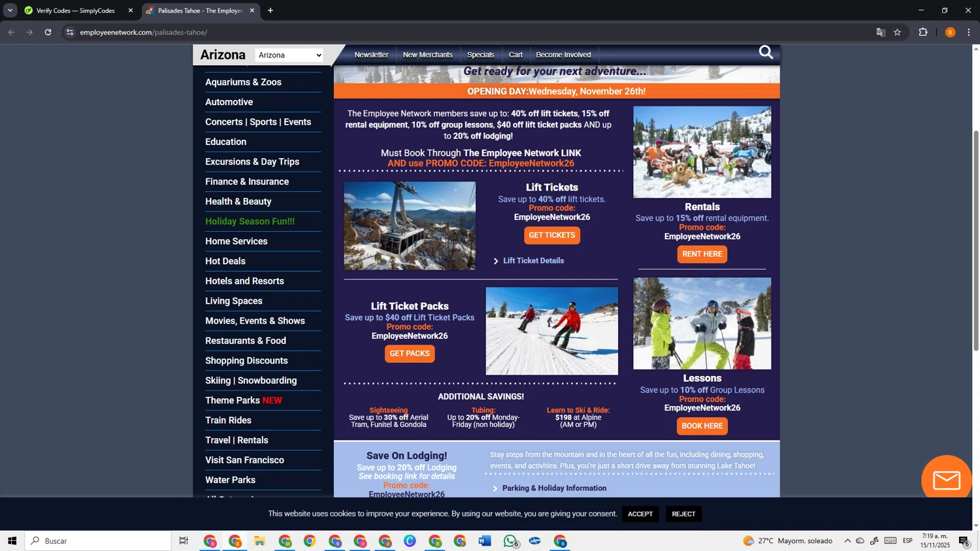
Task: Click the rentals group photo with dog
Action: click(x=702, y=152)
